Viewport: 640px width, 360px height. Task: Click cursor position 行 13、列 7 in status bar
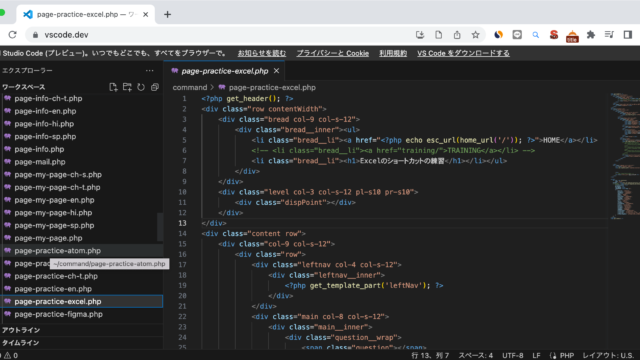coord(430,356)
